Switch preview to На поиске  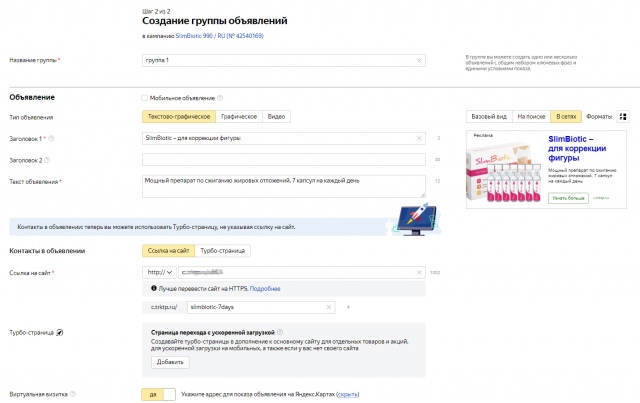click(531, 117)
